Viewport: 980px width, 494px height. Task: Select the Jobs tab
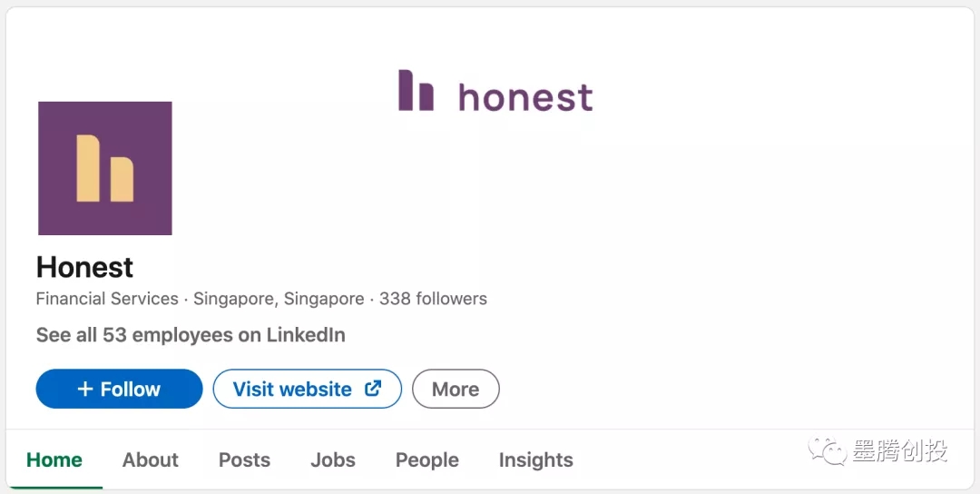(333, 459)
